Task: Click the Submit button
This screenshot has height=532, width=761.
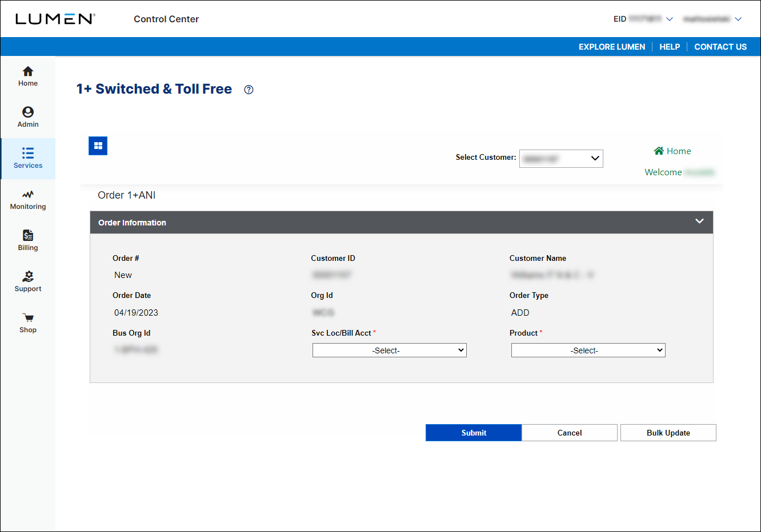Action: click(474, 433)
